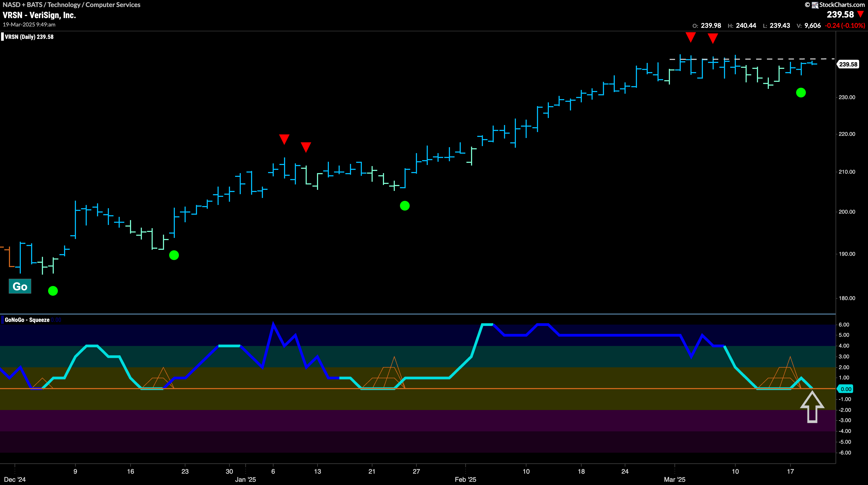Click the -0.24 (-0.10%) change value
The height and width of the screenshot is (485, 868).
pos(845,26)
